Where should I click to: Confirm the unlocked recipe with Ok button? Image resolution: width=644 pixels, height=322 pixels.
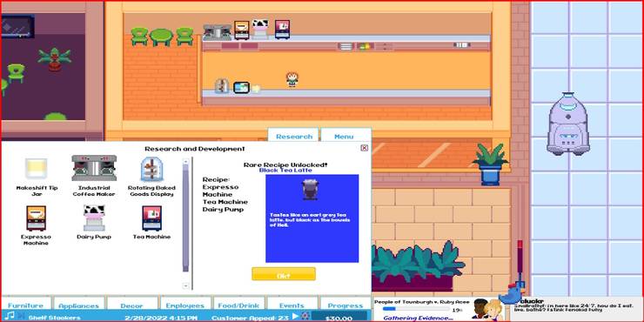(x=284, y=274)
